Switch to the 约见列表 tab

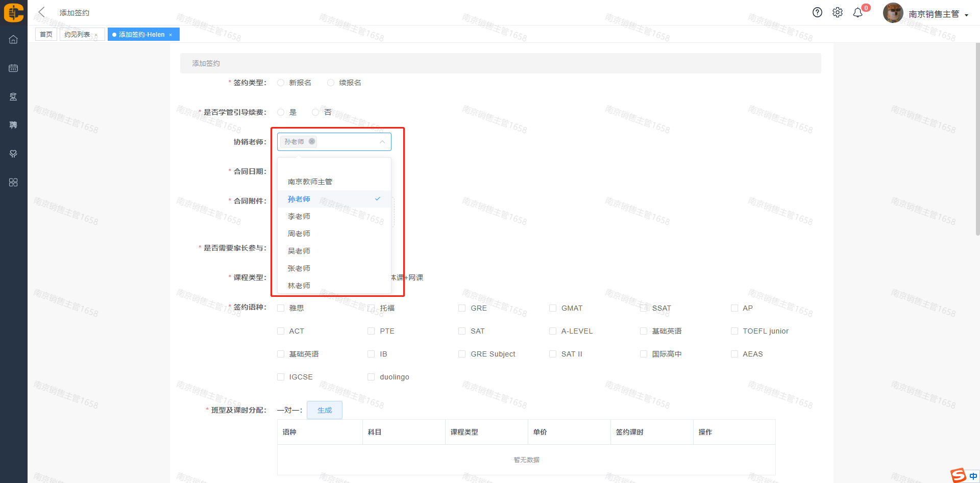click(x=77, y=34)
